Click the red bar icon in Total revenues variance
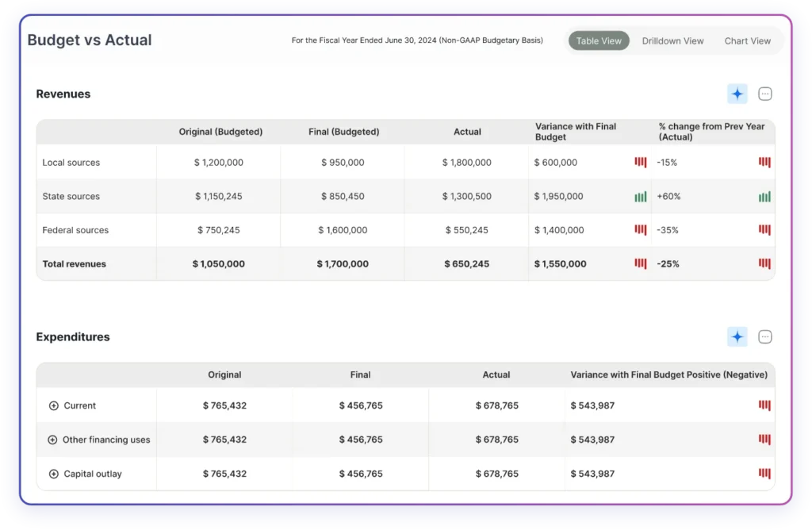Viewport: 812px width, 530px height. (x=640, y=263)
